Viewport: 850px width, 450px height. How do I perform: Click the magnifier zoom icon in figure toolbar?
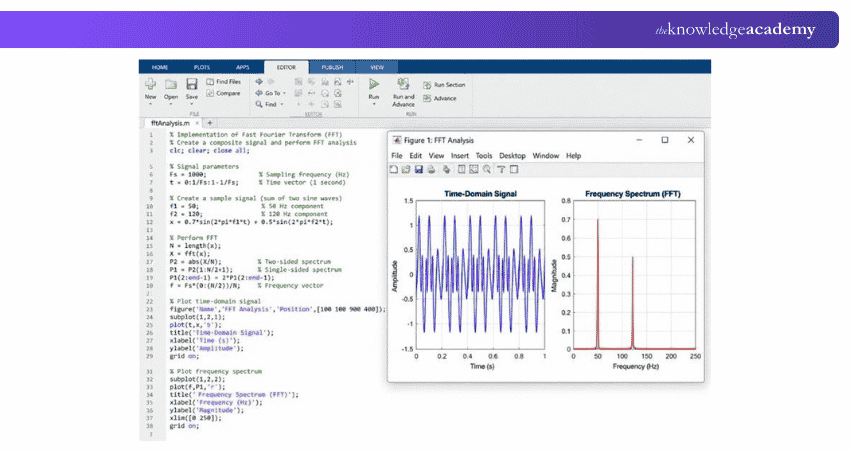(x=487, y=170)
